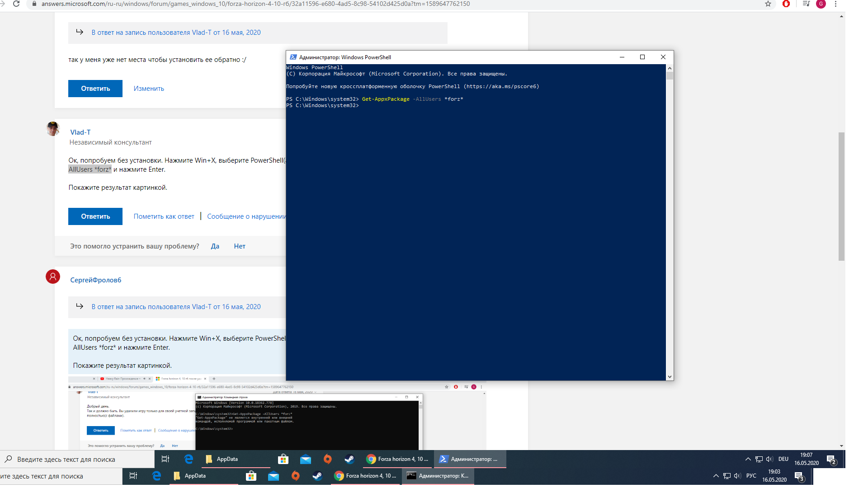Viewport: 868px width, 488px height.
Task: Open Vlad-T's profile avatar
Action: point(53,129)
